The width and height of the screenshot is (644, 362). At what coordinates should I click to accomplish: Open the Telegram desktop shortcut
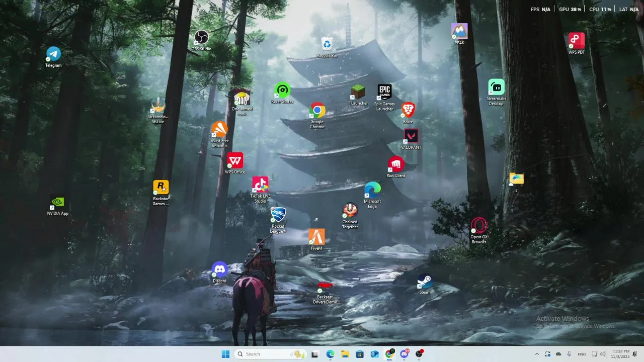[x=53, y=57]
